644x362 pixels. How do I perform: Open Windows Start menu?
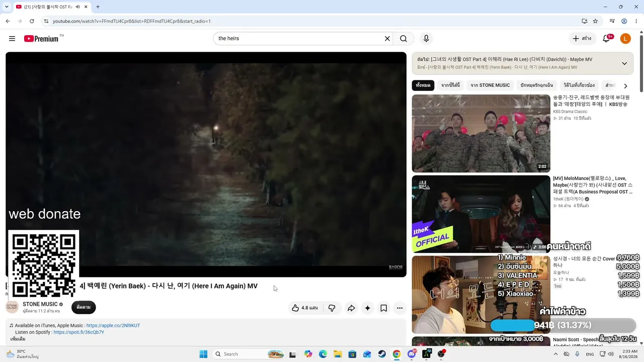click(203, 354)
